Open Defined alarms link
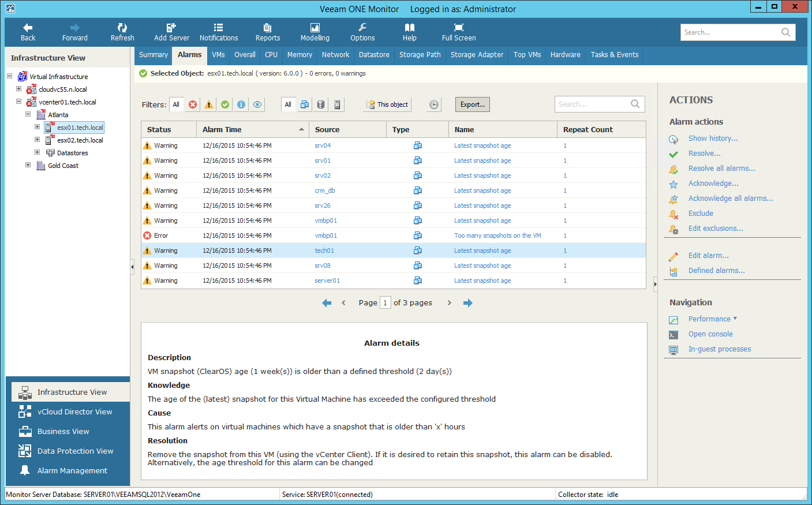 (x=716, y=271)
